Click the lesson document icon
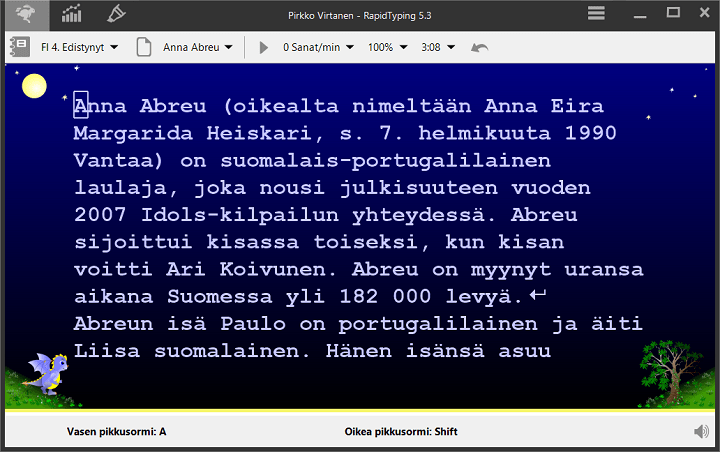720x452 pixels. click(144, 47)
